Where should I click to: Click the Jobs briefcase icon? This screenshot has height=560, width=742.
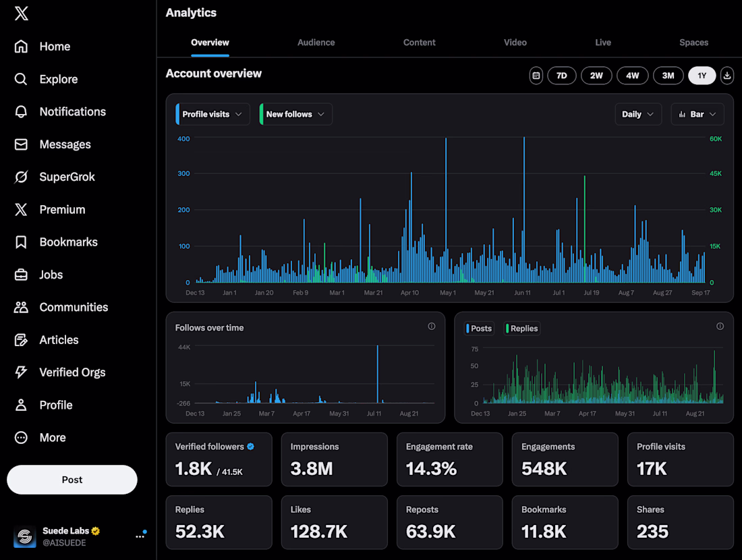point(21,275)
